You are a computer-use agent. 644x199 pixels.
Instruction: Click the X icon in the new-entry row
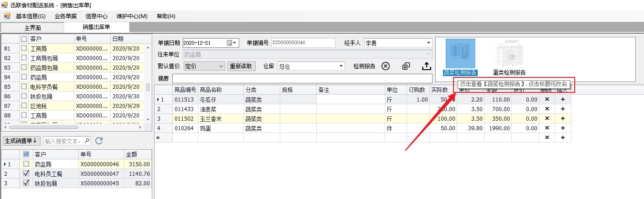(547, 138)
